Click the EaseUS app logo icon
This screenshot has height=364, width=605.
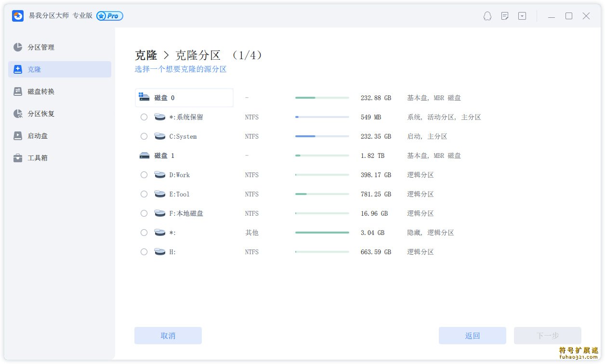point(18,16)
